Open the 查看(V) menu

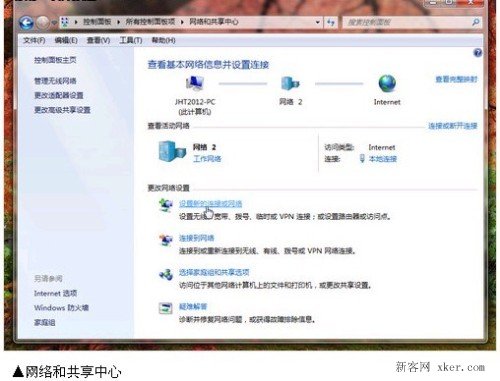98,40
